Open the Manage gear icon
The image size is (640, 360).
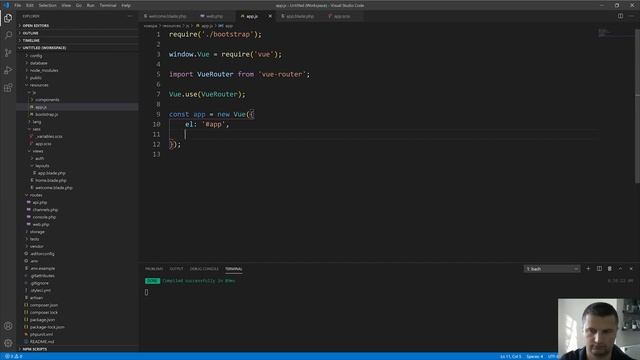coord(8,343)
